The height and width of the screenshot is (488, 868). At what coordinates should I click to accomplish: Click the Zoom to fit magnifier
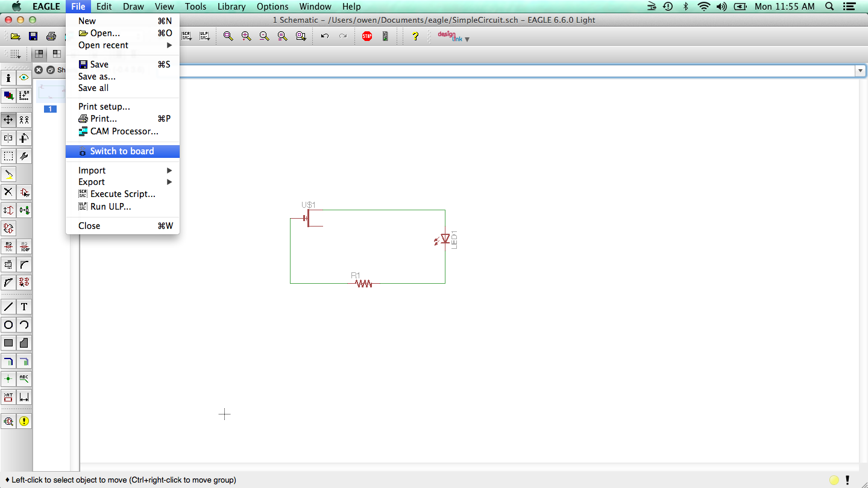[x=228, y=36]
